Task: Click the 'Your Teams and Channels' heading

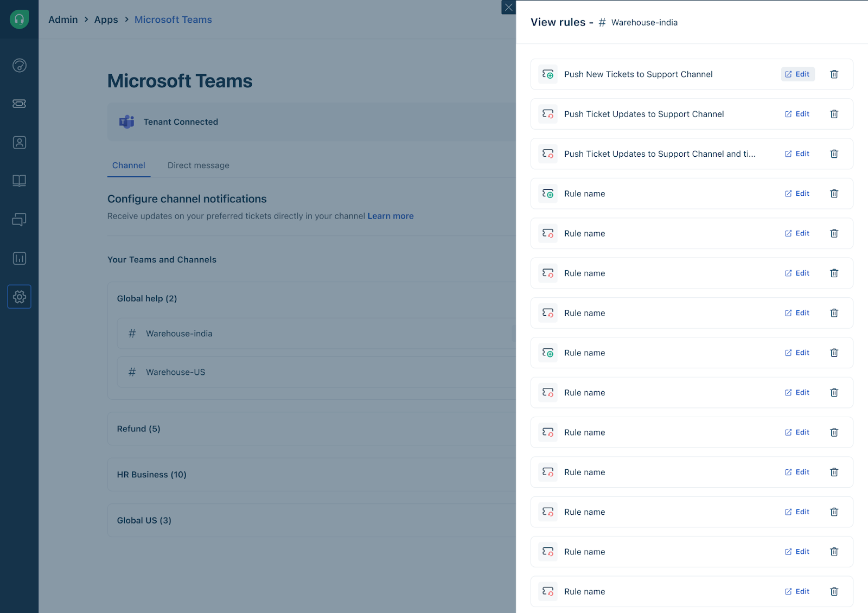Action: 162,260
